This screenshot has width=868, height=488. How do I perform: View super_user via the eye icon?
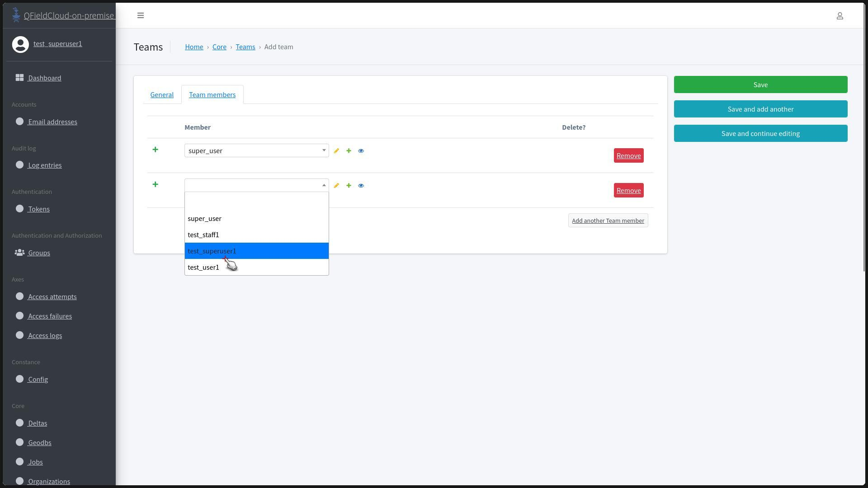[361, 151]
